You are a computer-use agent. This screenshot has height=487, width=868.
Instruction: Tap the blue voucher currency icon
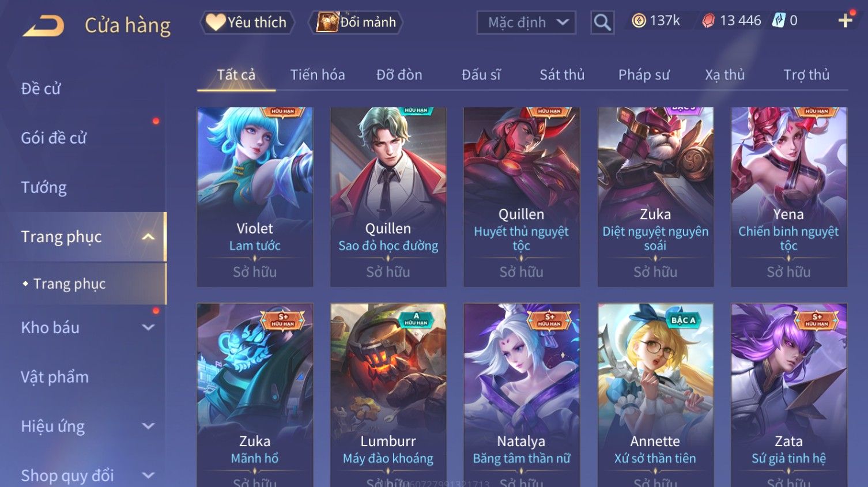click(779, 21)
